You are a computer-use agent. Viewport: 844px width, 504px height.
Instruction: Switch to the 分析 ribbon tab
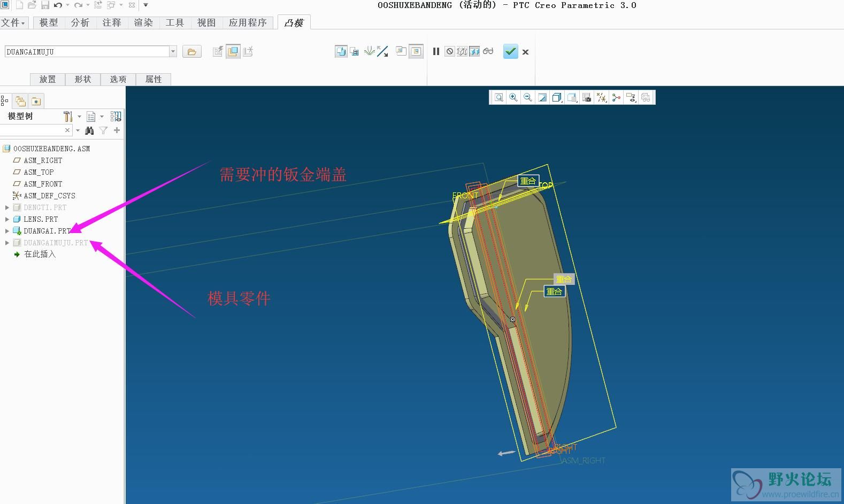(x=80, y=22)
